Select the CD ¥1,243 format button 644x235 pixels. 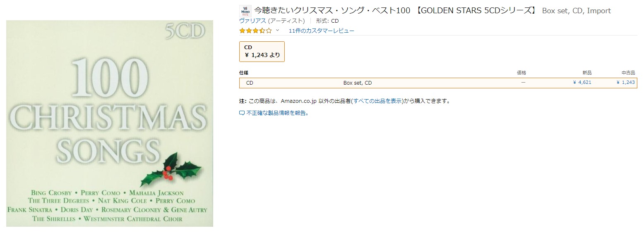point(262,52)
